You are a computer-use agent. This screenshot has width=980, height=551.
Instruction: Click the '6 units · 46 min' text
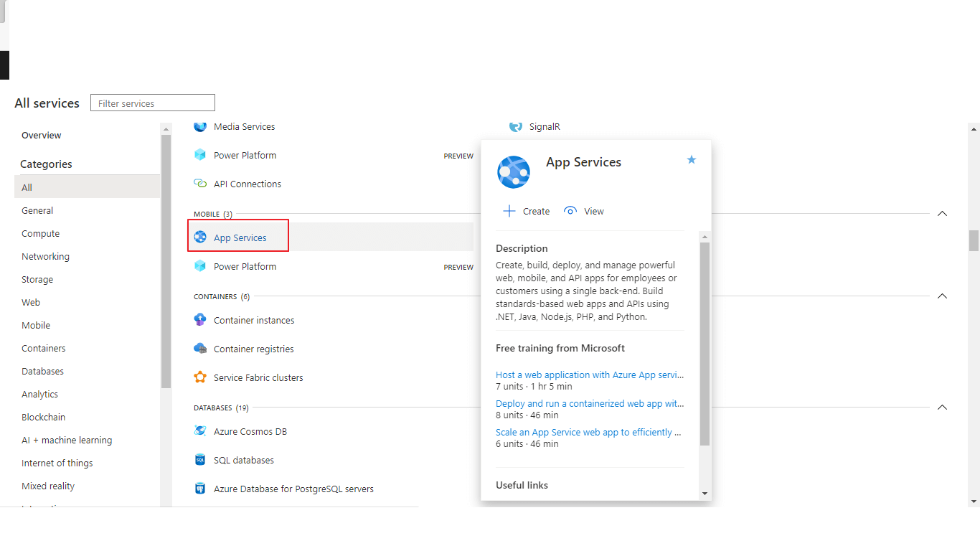[x=527, y=443]
